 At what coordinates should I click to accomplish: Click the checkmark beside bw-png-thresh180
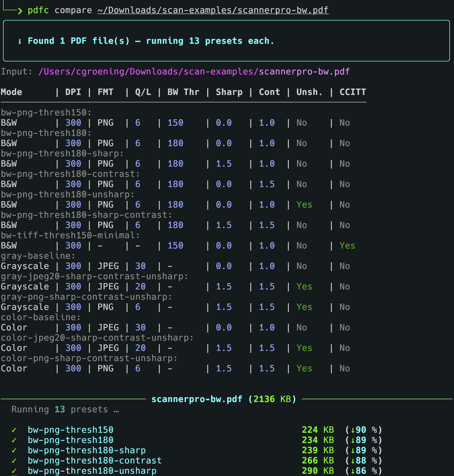tap(15, 440)
